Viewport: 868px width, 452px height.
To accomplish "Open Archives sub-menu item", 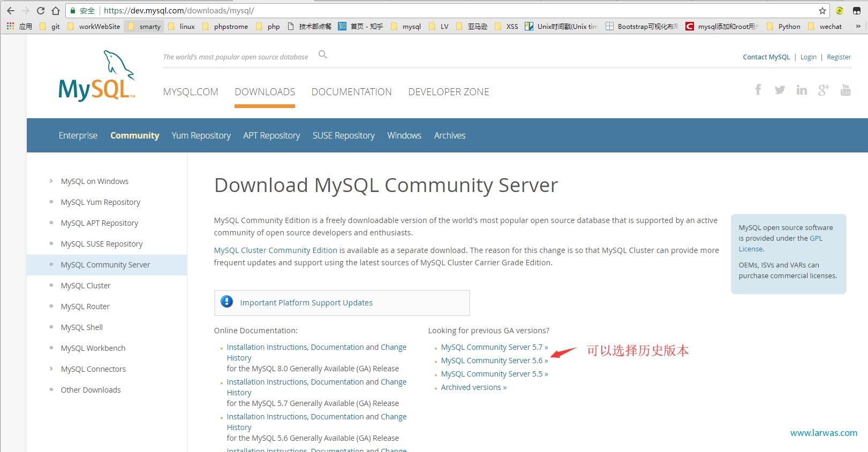I will tap(450, 135).
